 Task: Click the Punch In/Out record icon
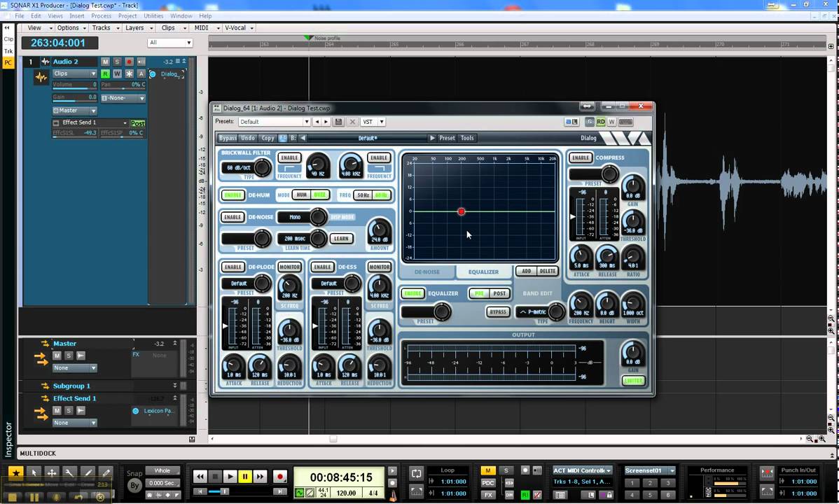(x=767, y=473)
